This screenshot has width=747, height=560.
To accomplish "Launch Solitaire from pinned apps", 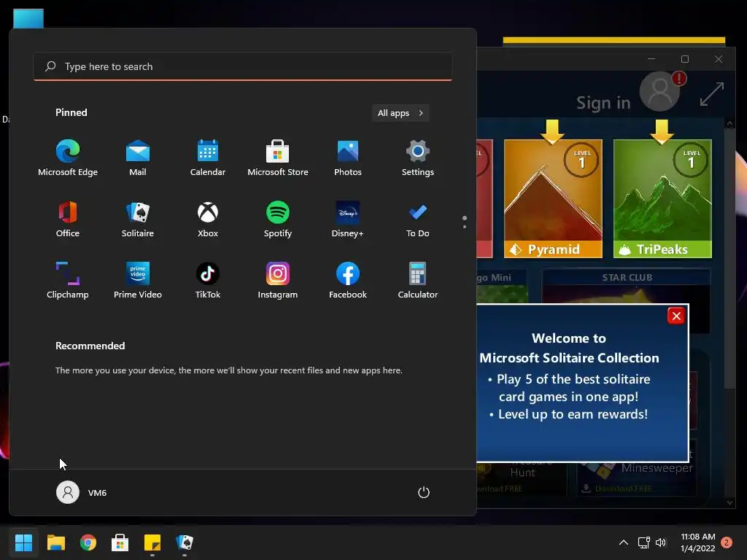I will tap(138, 219).
